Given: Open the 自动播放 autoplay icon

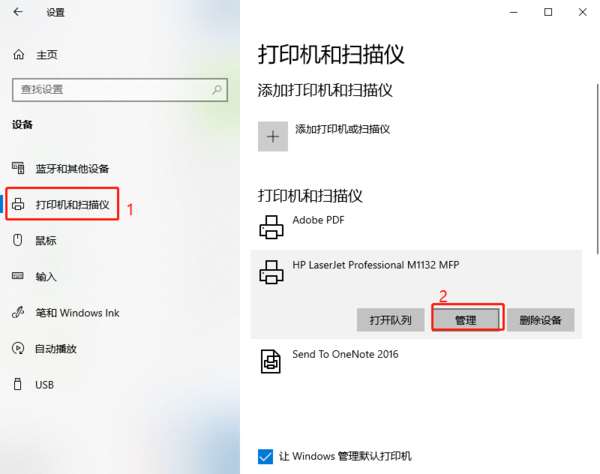Looking at the screenshot, I should point(18,348).
